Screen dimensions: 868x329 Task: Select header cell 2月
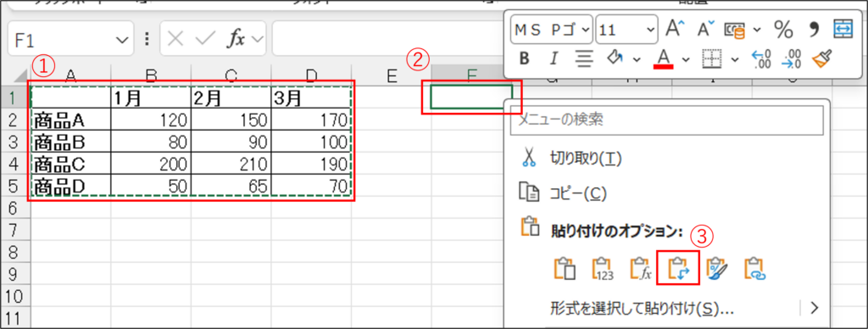pyautogui.click(x=231, y=98)
